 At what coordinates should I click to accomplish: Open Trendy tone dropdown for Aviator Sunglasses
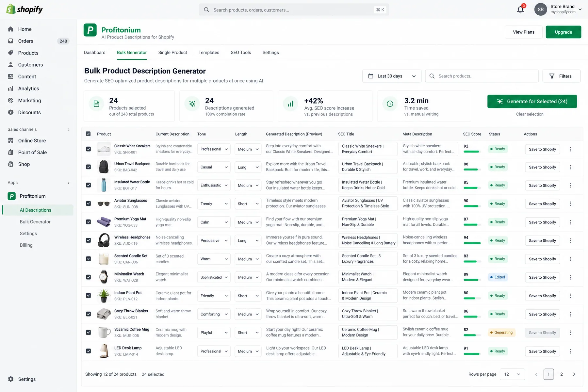click(x=214, y=204)
